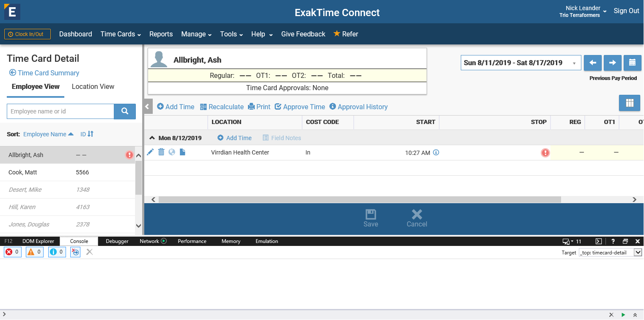
Task: Click the Employee name or id search field
Action: [x=61, y=111]
